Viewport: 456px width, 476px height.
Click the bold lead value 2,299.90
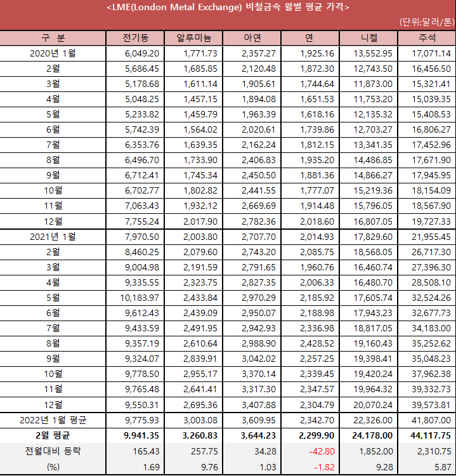[x=316, y=435]
